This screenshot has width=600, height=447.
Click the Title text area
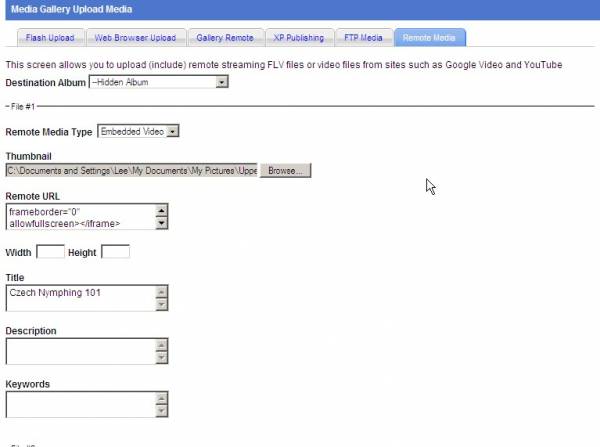(80, 298)
